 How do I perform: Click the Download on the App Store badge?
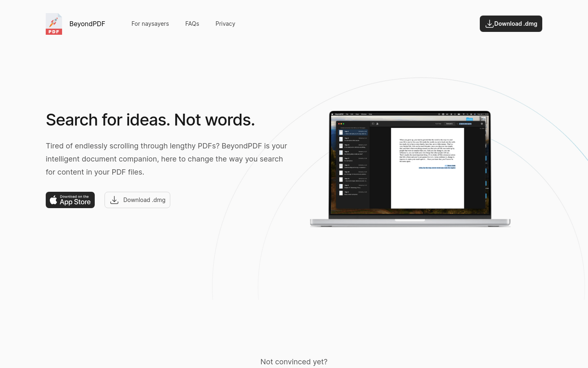tap(70, 200)
